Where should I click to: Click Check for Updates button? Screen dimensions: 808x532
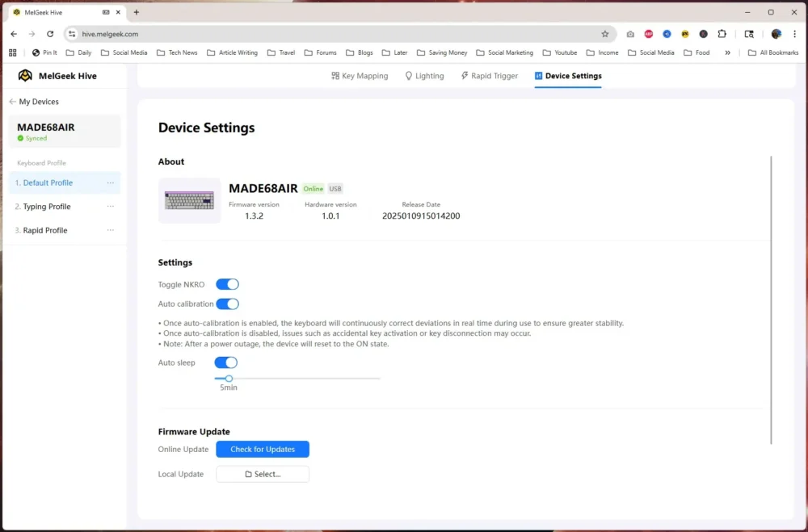[263, 449]
